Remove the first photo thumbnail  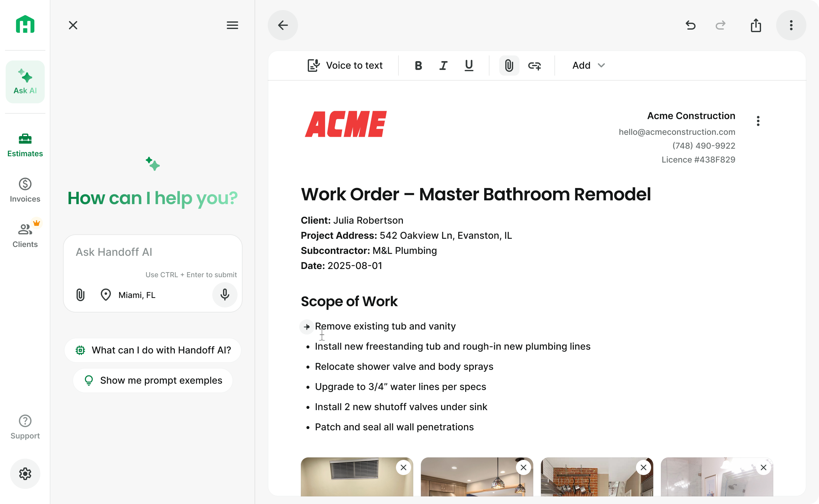pos(403,467)
